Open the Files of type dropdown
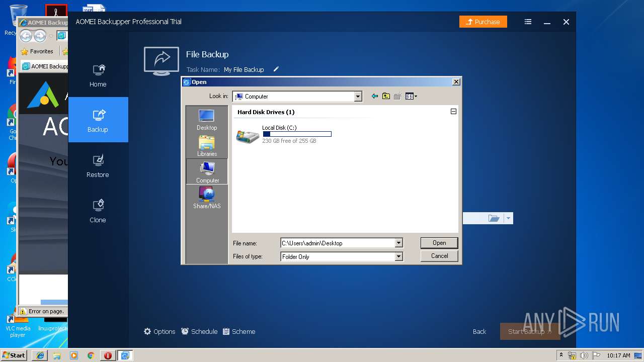This screenshot has width=644, height=362. click(x=398, y=256)
